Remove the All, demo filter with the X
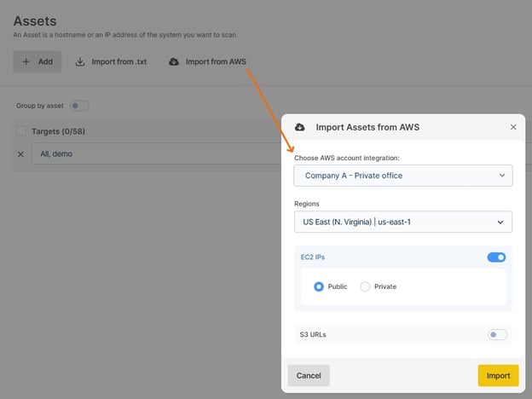Screen dimensions: 532x399 21,153
